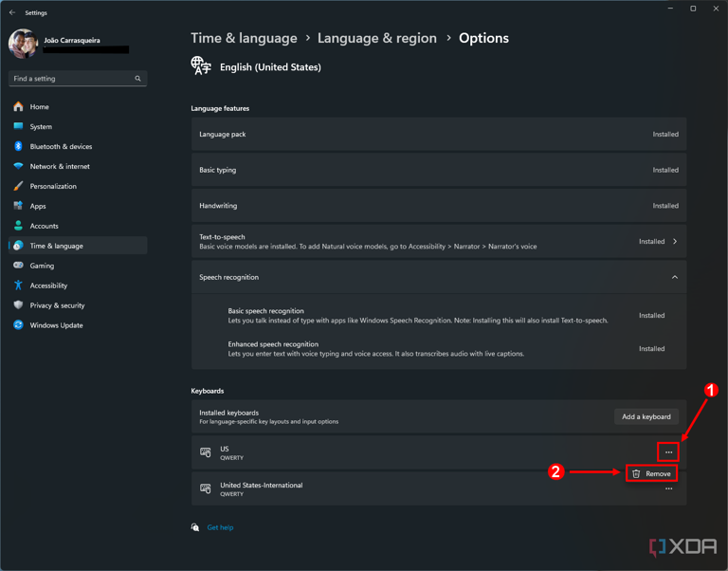
Task: Open Windows Update from sidebar
Action: 56,325
